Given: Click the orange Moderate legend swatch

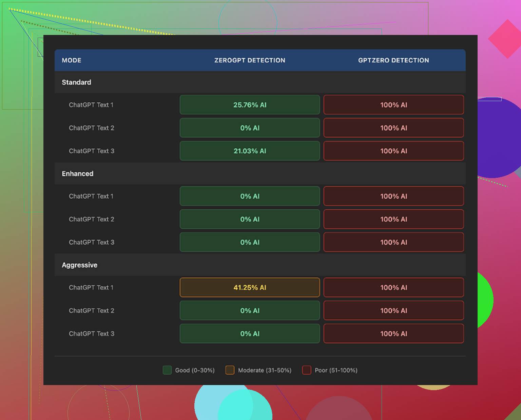Looking at the screenshot, I should [230, 370].
